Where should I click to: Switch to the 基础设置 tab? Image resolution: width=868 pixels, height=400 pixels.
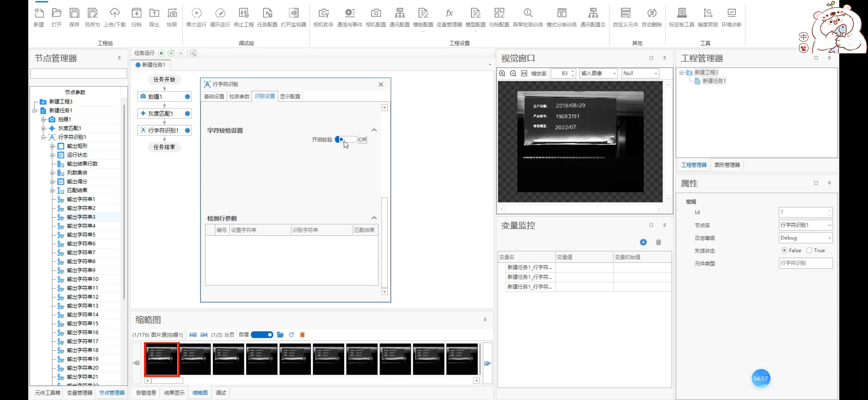[214, 96]
